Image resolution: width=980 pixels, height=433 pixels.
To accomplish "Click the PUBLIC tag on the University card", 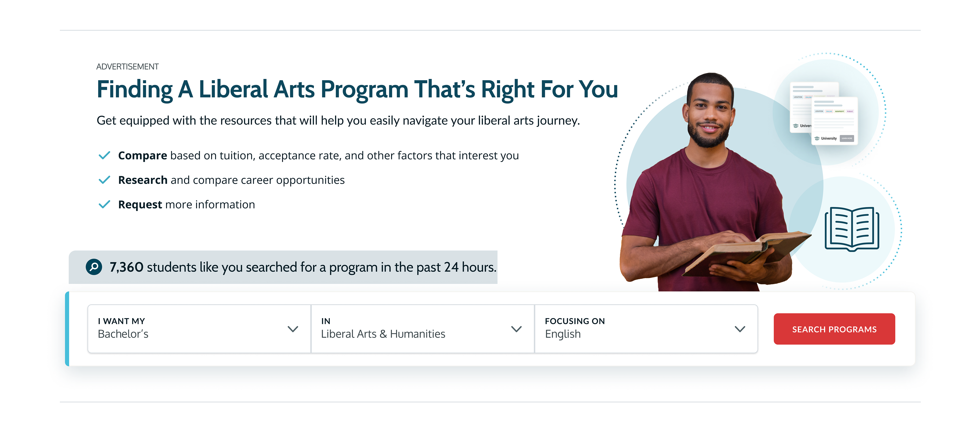I will coord(850,112).
